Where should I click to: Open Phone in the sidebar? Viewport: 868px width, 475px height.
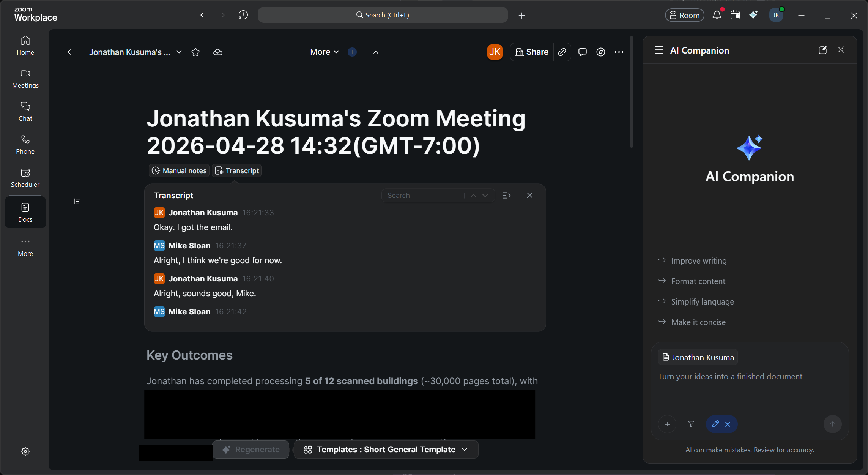click(25, 144)
